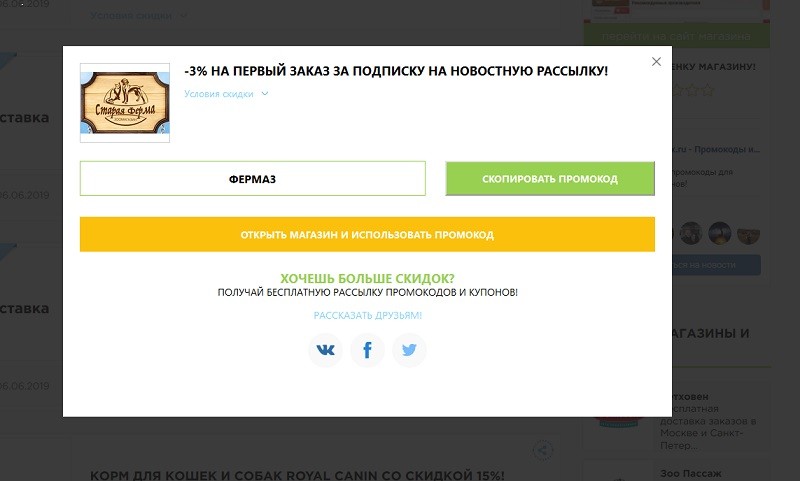
Task: Click the share icon behind the popup
Action: click(x=542, y=450)
